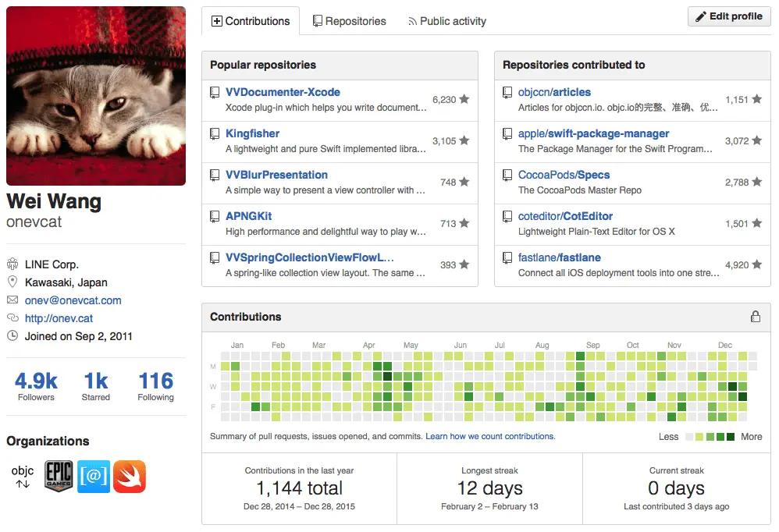Screen dimensions: 779x532
Task: Click the darkest green legend swatch
Action: pyautogui.click(x=731, y=437)
